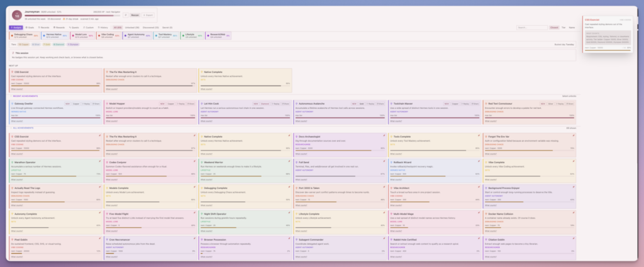Click Replay on the Let Him Cook card
Screen dimensions: 644x267
(275, 104)
